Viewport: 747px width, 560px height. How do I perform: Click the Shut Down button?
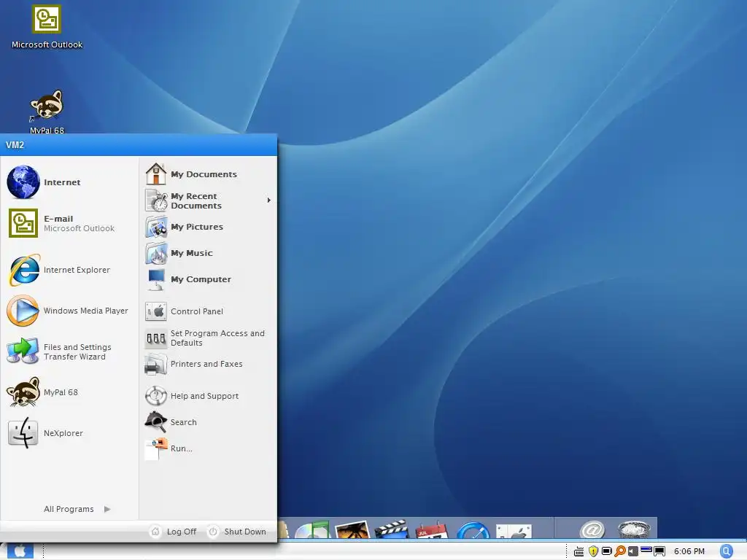click(x=237, y=532)
